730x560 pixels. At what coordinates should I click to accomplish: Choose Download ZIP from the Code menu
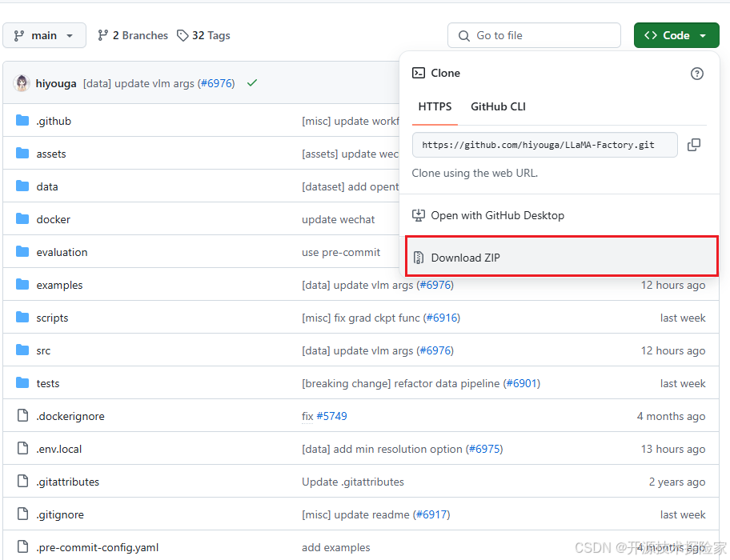coord(561,257)
